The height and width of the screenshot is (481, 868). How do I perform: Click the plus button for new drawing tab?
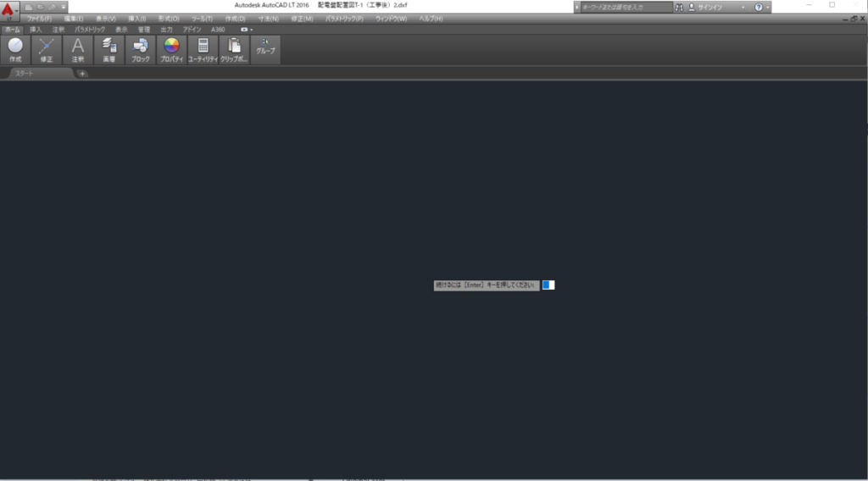coord(82,74)
